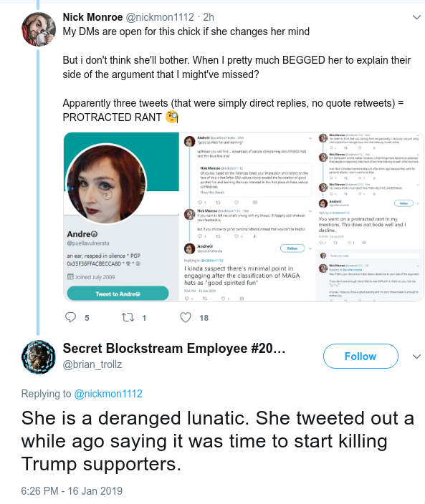The image size is (425, 504).
Task: Click the reply icon under Nick Monroe's tweet
Action: pyautogui.click(x=70, y=317)
